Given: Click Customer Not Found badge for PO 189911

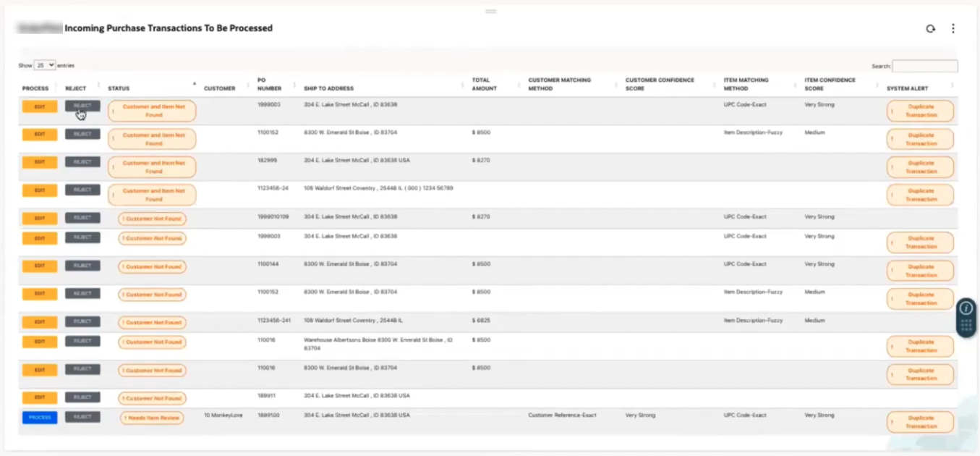Looking at the screenshot, I should pos(153,399).
